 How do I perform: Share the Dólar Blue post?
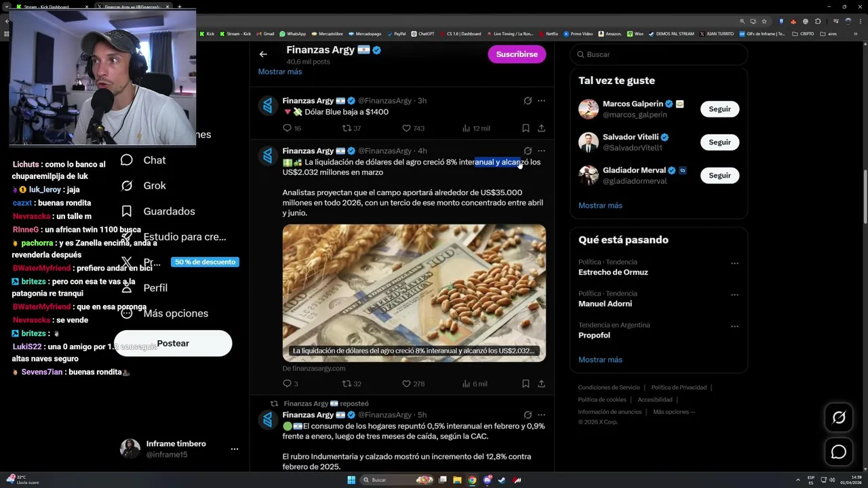pos(541,128)
